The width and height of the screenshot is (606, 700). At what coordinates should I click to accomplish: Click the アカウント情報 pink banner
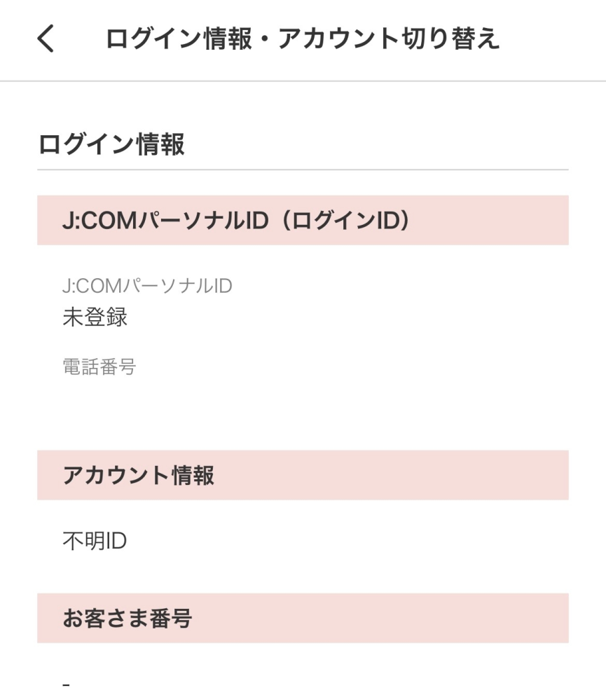(303, 475)
